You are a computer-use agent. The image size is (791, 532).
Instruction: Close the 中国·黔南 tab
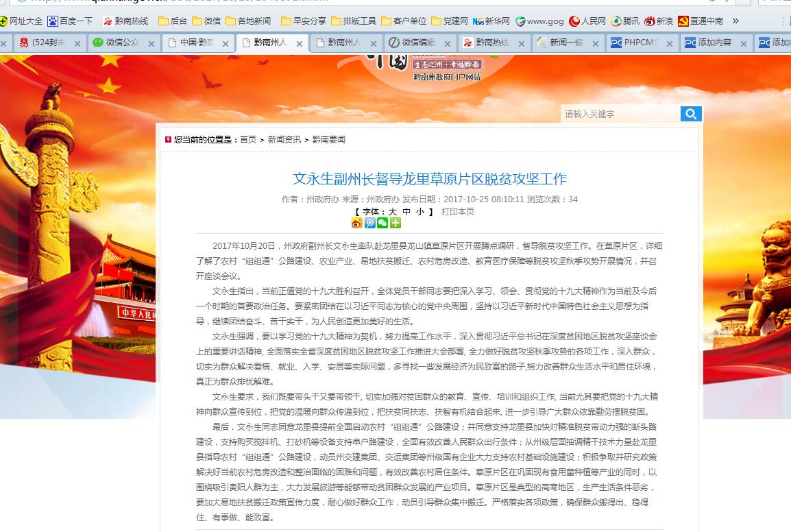click(x=226, y=44)
